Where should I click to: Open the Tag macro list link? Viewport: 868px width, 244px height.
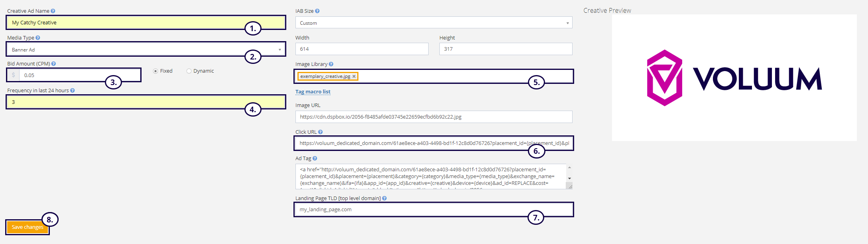pyautogui.click(x=313, y=92)
